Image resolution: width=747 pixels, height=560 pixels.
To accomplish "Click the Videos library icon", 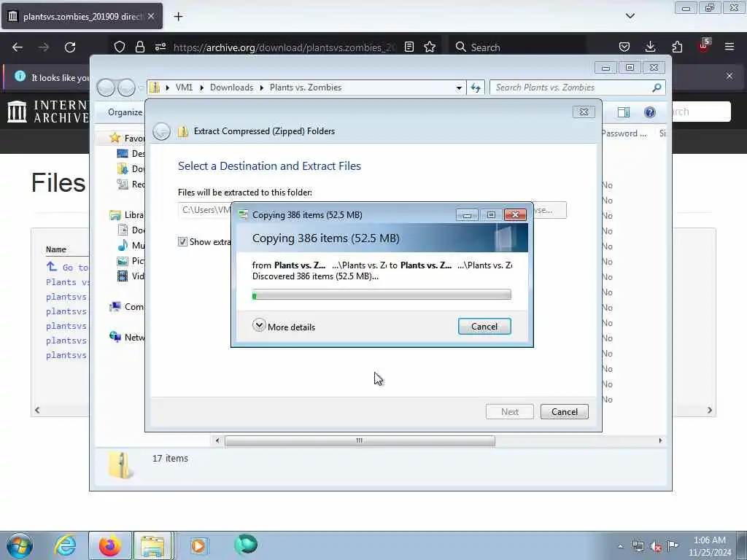I will 123,276.
